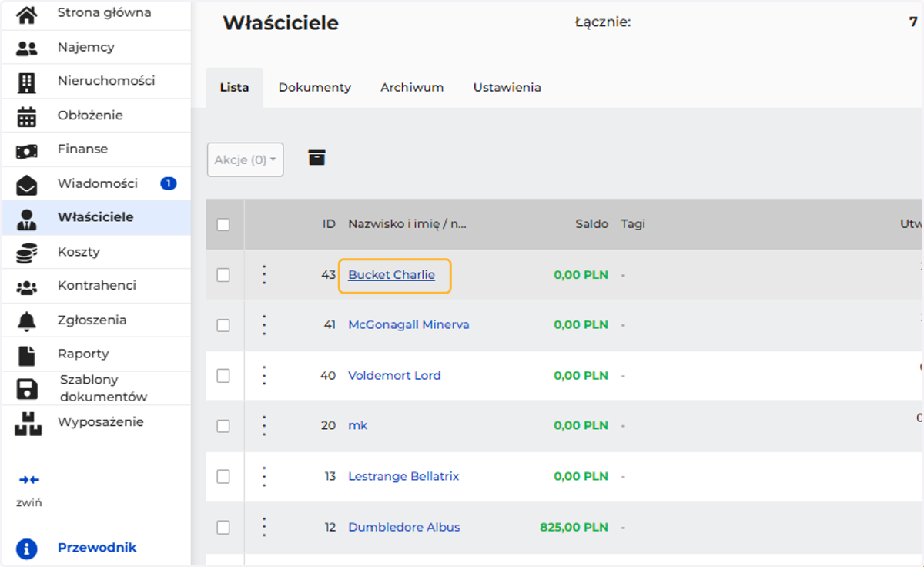Click the Finanse banknote icon

27,150
